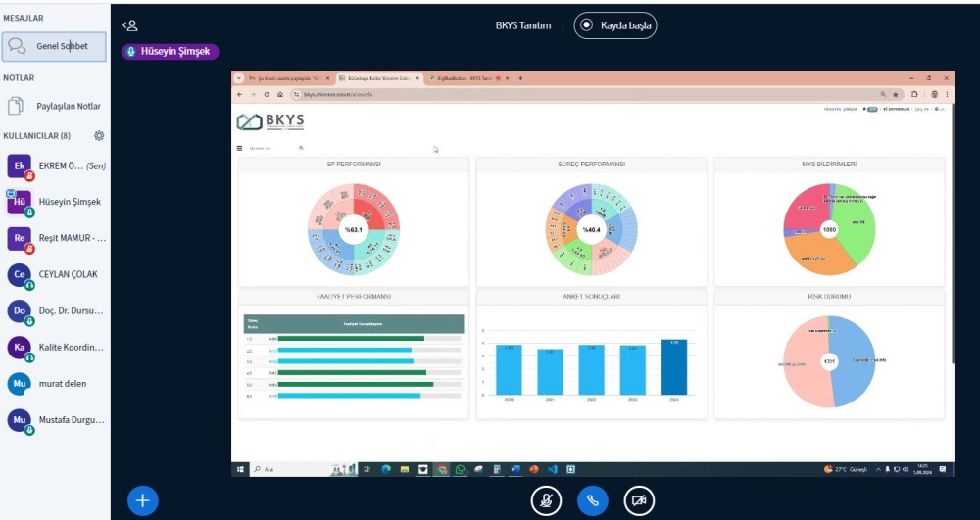Click the BKYS Tanıtım session title
The width and height of the screenshot is (980, 520).
(x=523, y=25)
